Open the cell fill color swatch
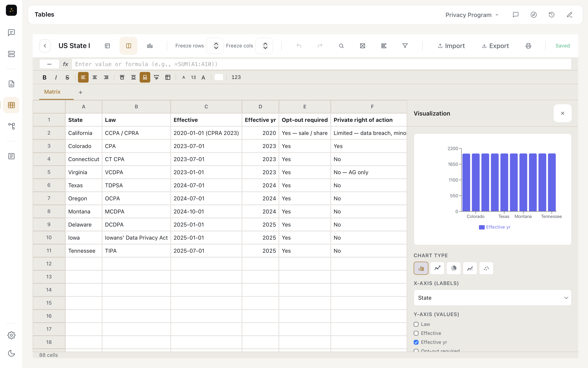Viewport: 588px width, 368px height. [219, 77]
